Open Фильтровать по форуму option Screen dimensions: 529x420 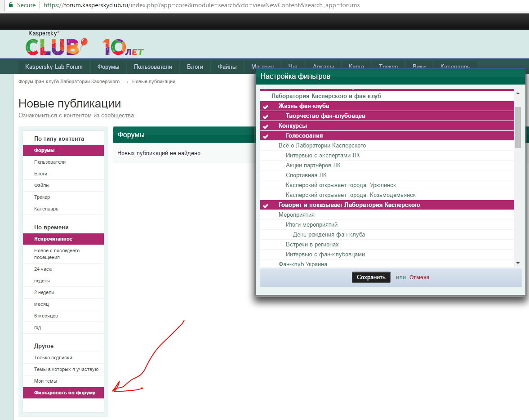tap(63, 393)
